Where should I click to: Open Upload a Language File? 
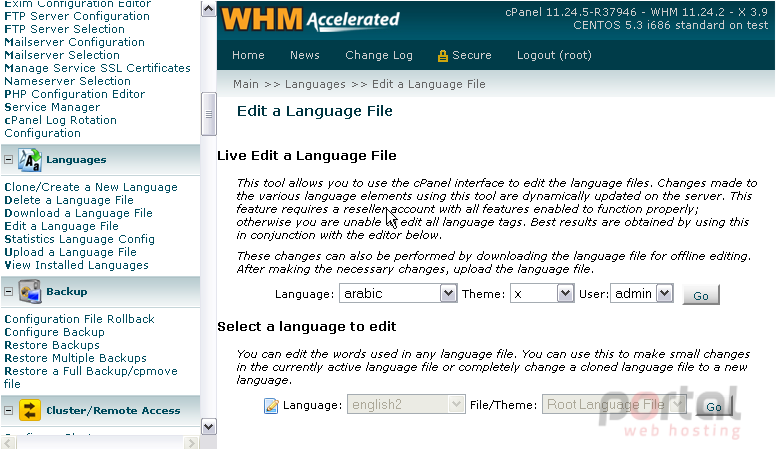[x=70, y=252]
